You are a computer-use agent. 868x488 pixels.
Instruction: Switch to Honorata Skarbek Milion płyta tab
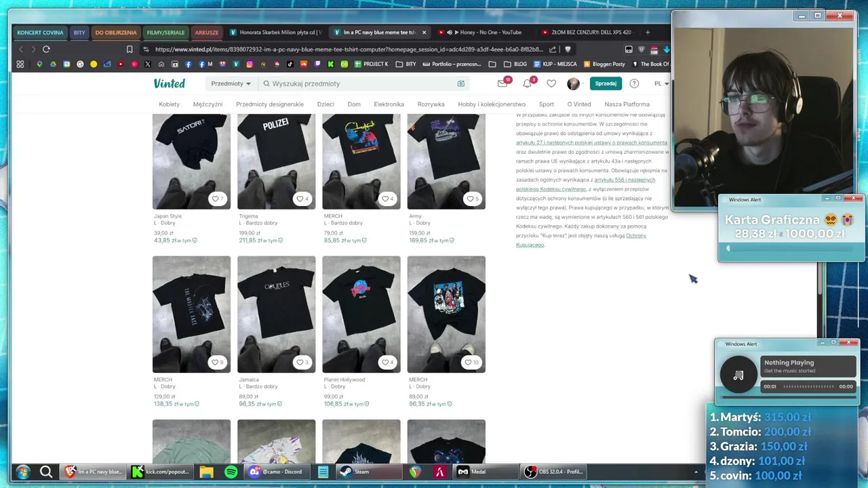click(x=276, y=33)
